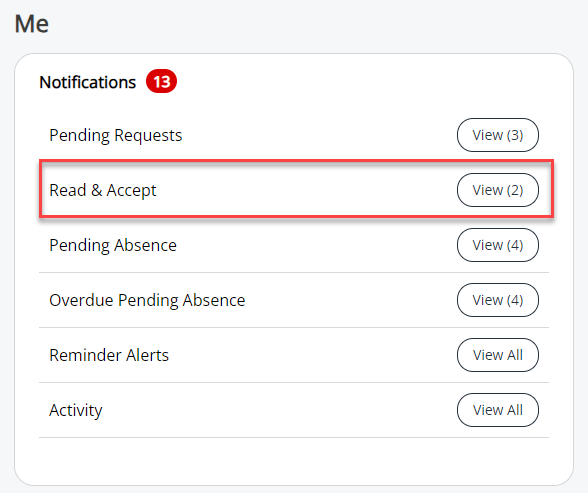Click the Overdue Pending Absence label
The width and height of the screenshot is (588, 493).
[x=147, y=300]
